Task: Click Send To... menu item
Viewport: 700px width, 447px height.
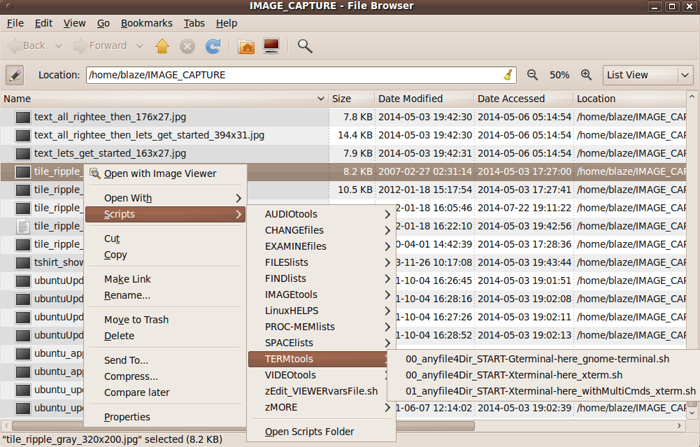Action: point(165,360)
